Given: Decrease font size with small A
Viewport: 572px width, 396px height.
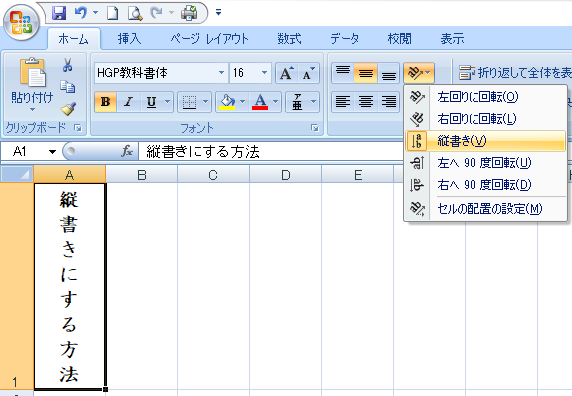Looking at the screenshot, I should (309, 73).
